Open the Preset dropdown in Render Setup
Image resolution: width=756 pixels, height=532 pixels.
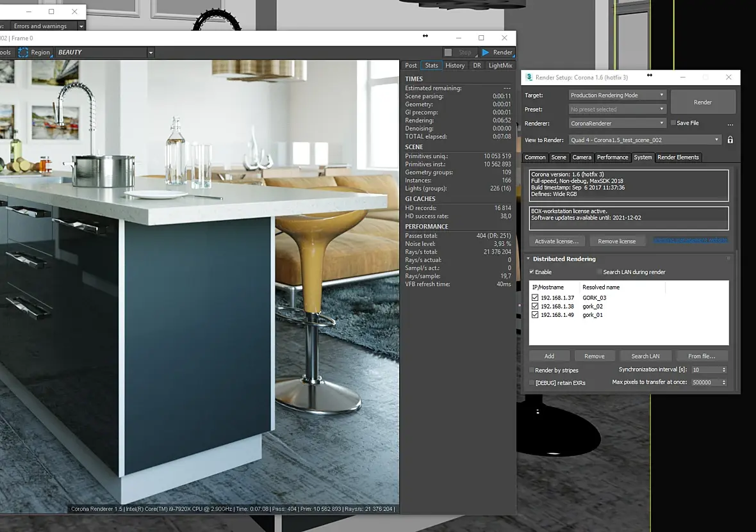coord(618,109)
